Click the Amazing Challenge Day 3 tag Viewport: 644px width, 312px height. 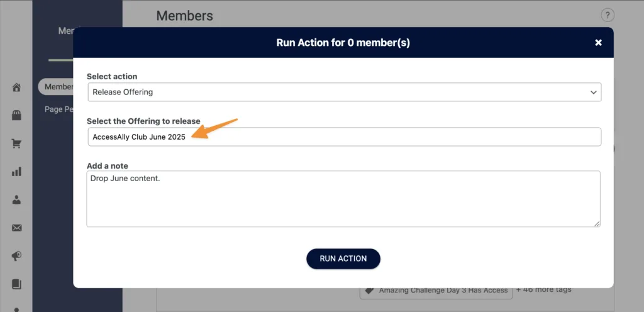[443, 291]
